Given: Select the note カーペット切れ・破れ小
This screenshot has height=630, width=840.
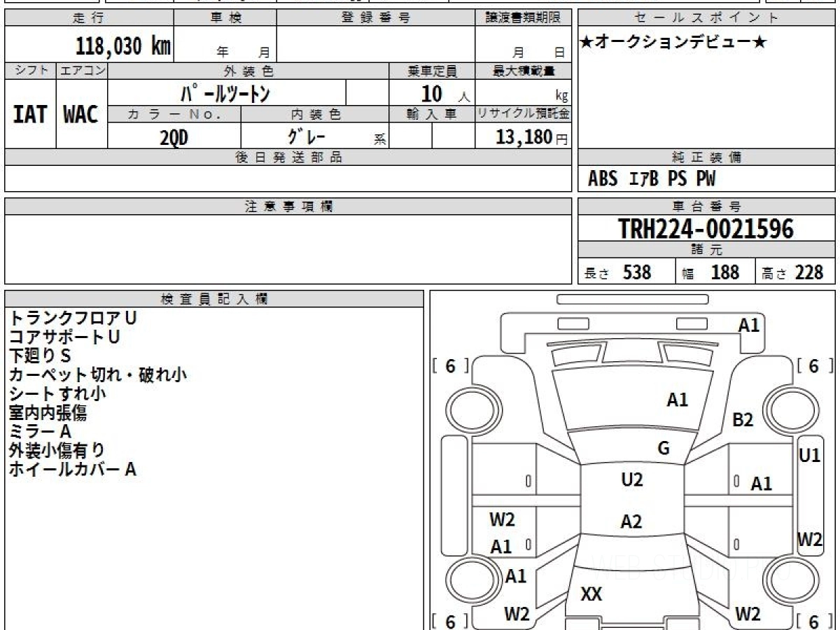Looking at the screenshot, I should point(98,374).
